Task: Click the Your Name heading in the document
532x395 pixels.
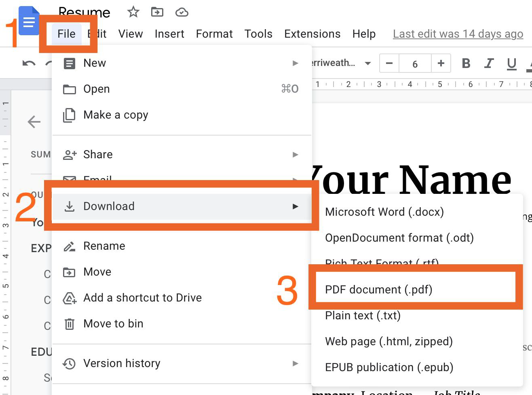Action: point(412,180)
